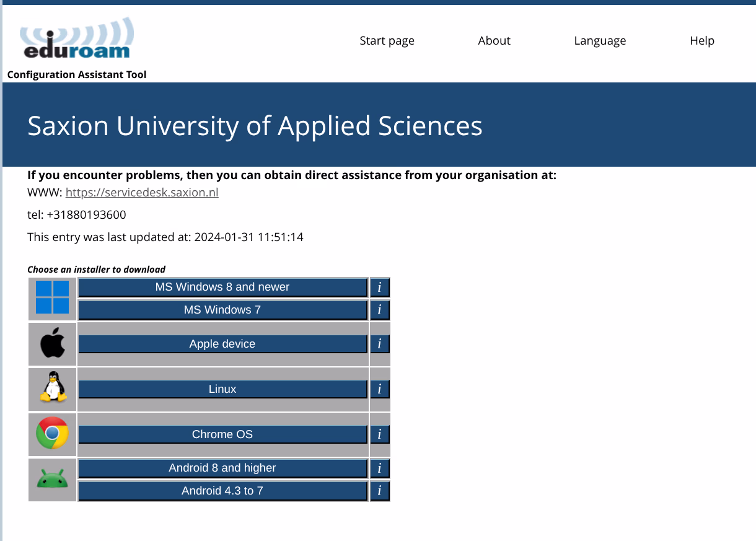This screenshot has height=541, width=756.
Task: Click the last updated timestamp 2024-01-31 11:51:14
Action: [249, 237]
